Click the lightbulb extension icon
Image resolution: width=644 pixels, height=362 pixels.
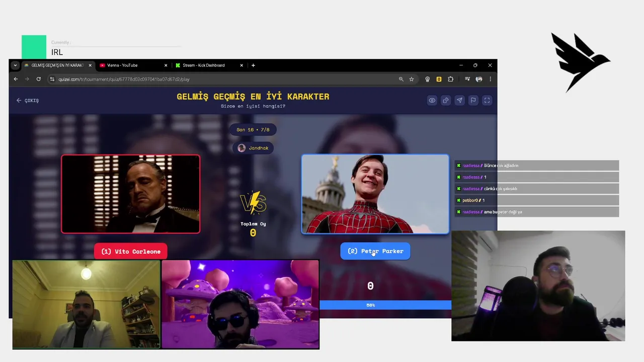(428, 79)
